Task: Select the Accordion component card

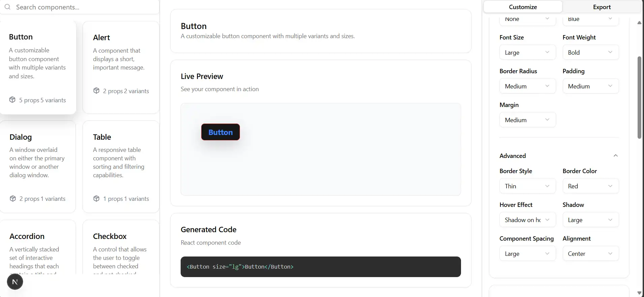Action: 38,250
